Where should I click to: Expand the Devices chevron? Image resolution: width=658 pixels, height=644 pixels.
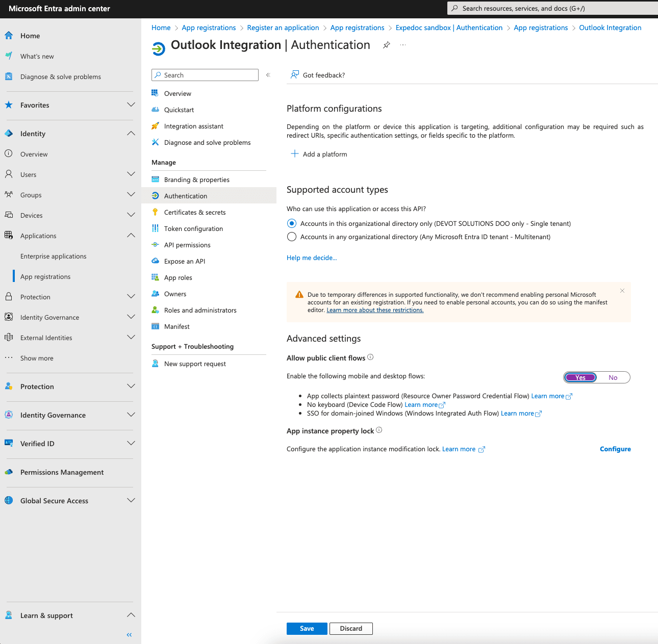point(131,215)
